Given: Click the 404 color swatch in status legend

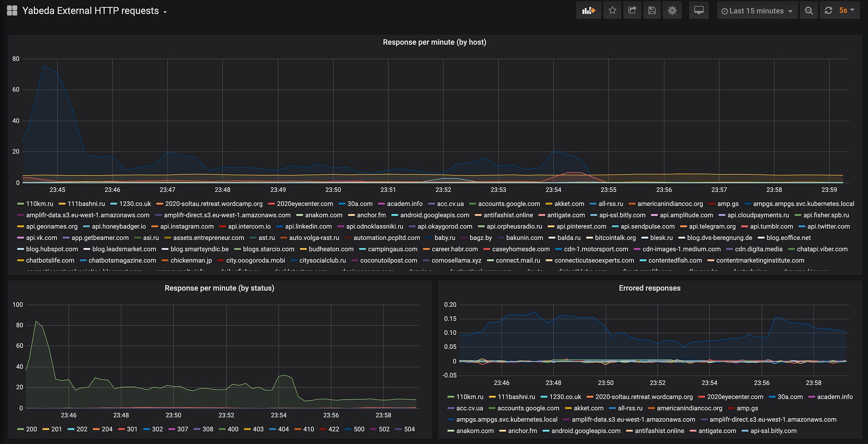Looking at the screenshot, I should (x=273, y=429).
